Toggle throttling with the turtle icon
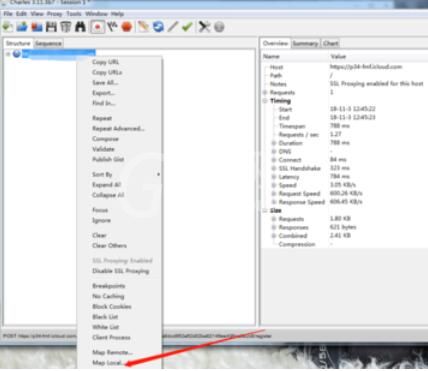This screenshot has width=428, height=371. click(x=112, y=27)
